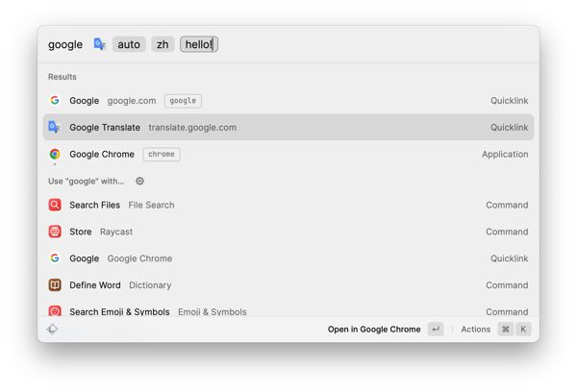Click the Google Translate row icon
Viewport: 577px width, 392px height.
(55, 127)
